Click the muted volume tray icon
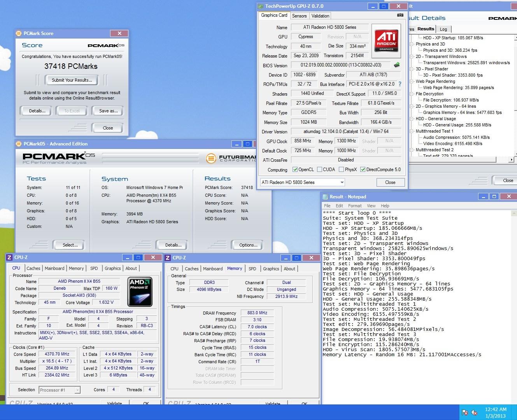The image size is (517, 420). [475, 412]
